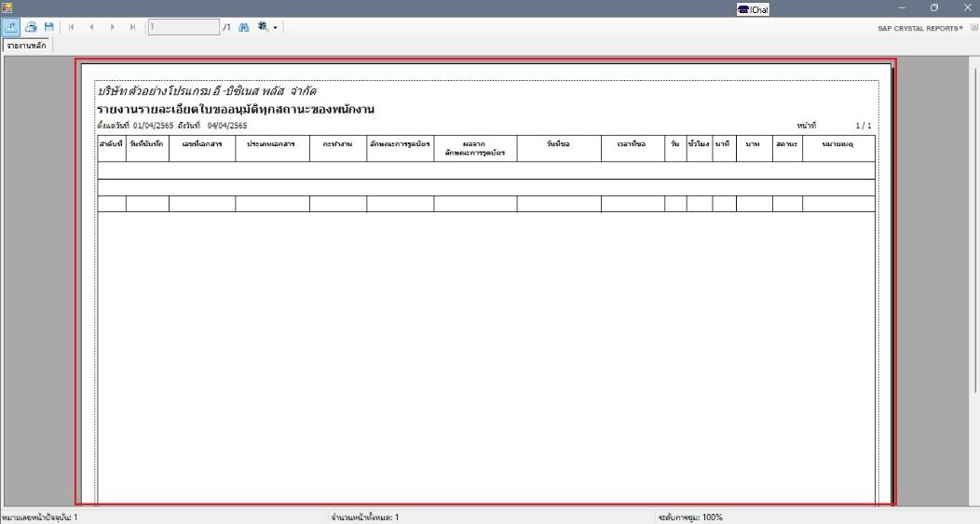Viewport: 980px width, 524px height.
Task: Jump to the last page
Action: tap(132, 28)
